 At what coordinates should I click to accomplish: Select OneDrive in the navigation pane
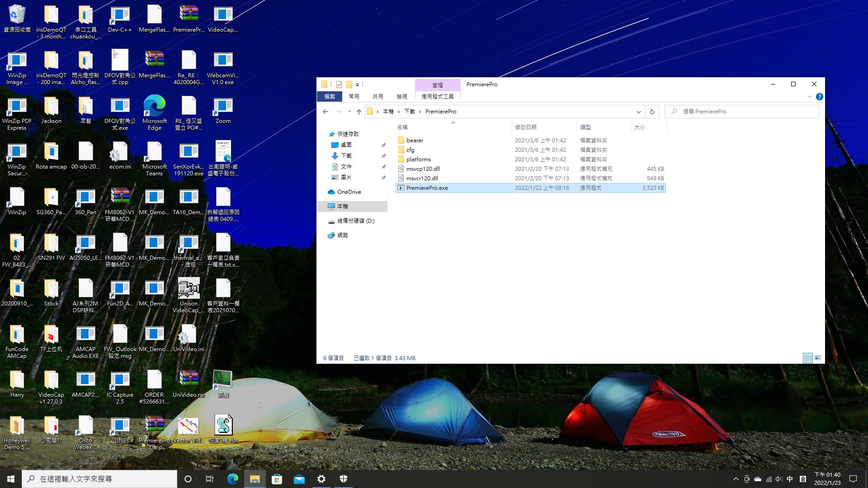(x=349, y=192)
